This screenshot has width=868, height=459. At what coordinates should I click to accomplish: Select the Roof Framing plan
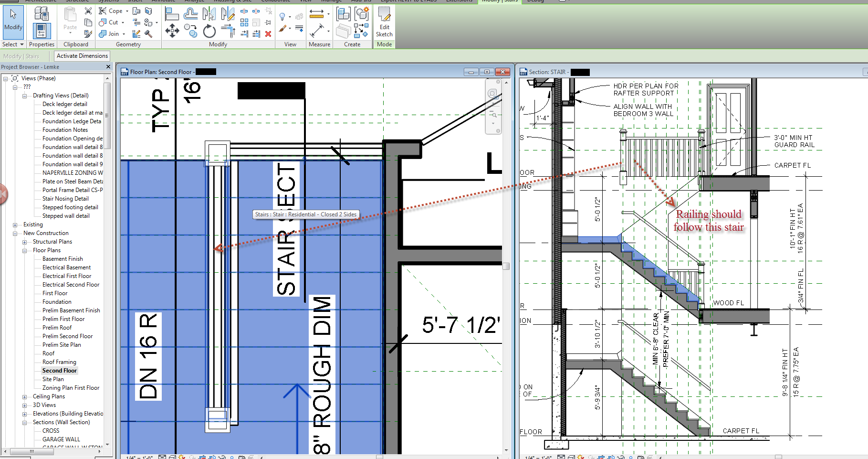(x=59, y=362)
